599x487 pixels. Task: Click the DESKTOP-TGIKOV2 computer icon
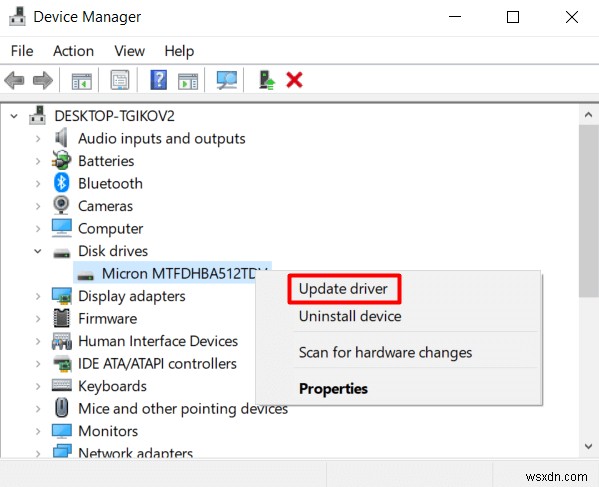pos(37,115)
